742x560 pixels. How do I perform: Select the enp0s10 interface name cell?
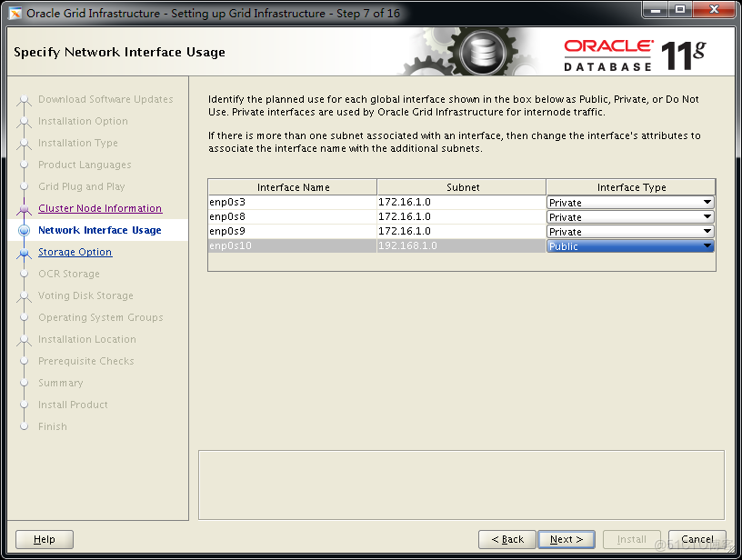(x=293, y=245)
